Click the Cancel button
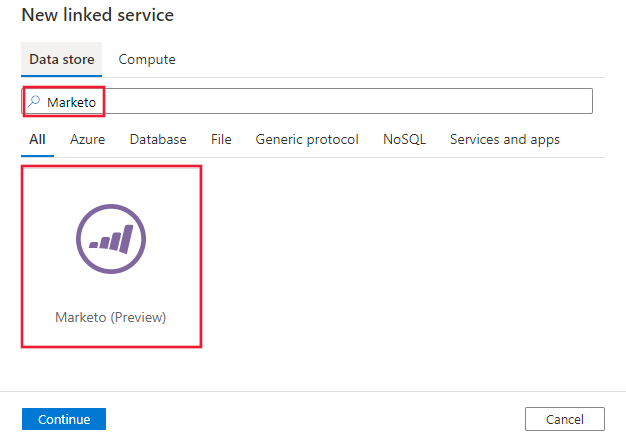The height and width of the screenshot is (443, 626). (565, 419)
